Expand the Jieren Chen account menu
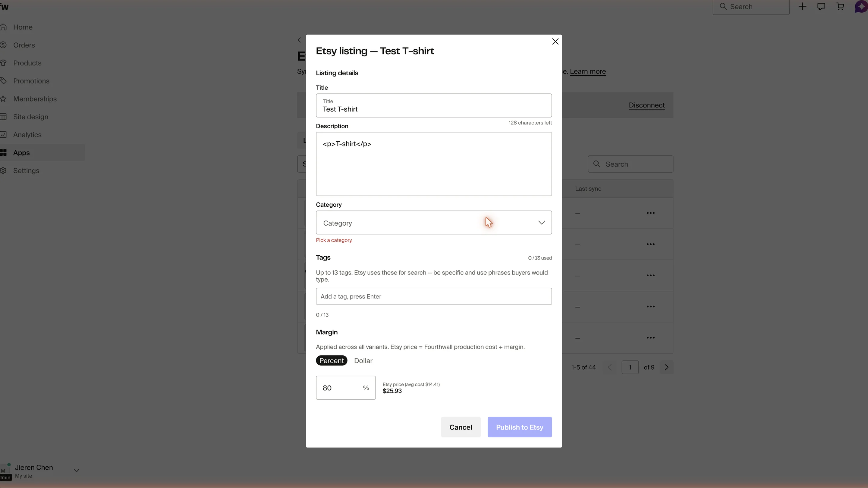Viewport: 868px width, 488px height. click(77, 471)
